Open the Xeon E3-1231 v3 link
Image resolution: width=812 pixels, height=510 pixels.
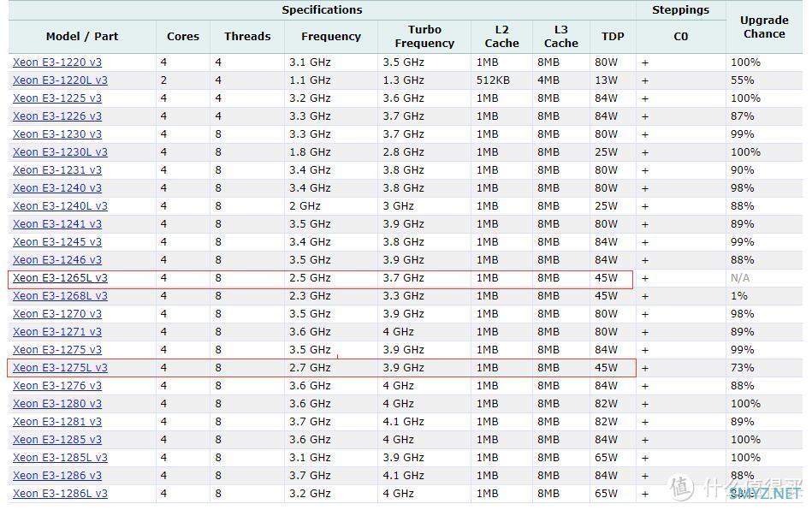pyautogui.click(x=57, y=169)
